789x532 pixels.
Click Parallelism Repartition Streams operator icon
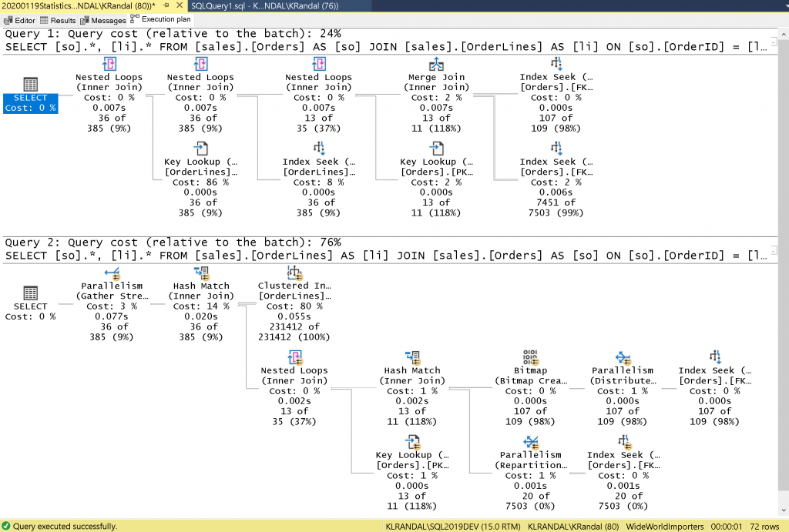coord(530,442)
